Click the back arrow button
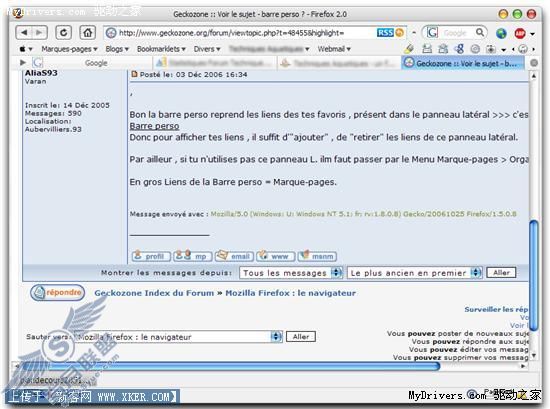 click(24, 33)
